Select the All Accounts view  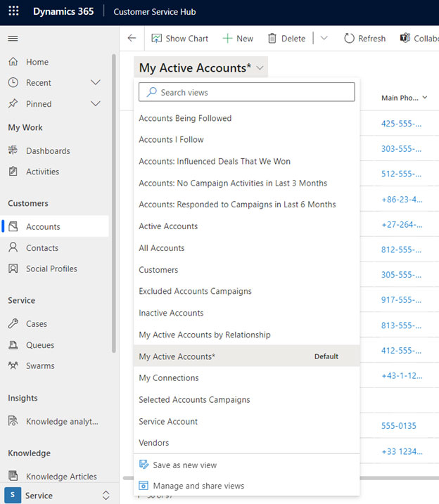[162, 248]
